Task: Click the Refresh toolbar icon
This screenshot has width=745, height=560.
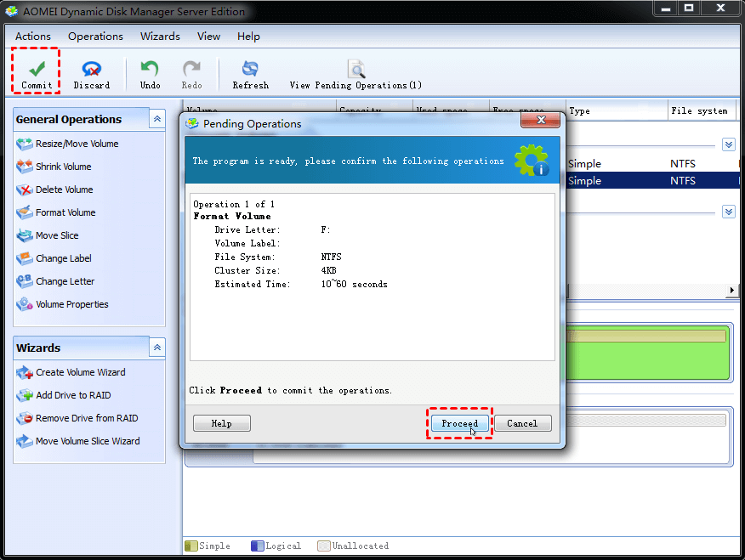Action: pos(250,69)
